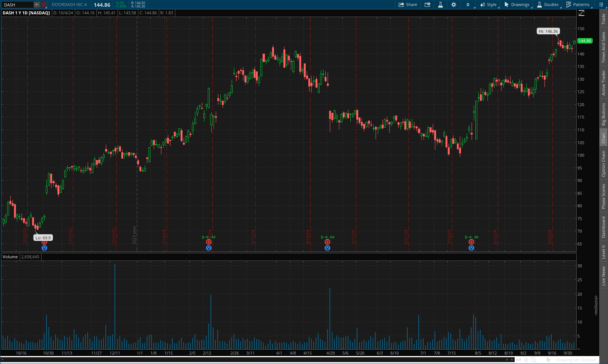The width and height of the screenshot is (608, 364).
Task: Click the DASH symbol input field
Action: (17, 5)
